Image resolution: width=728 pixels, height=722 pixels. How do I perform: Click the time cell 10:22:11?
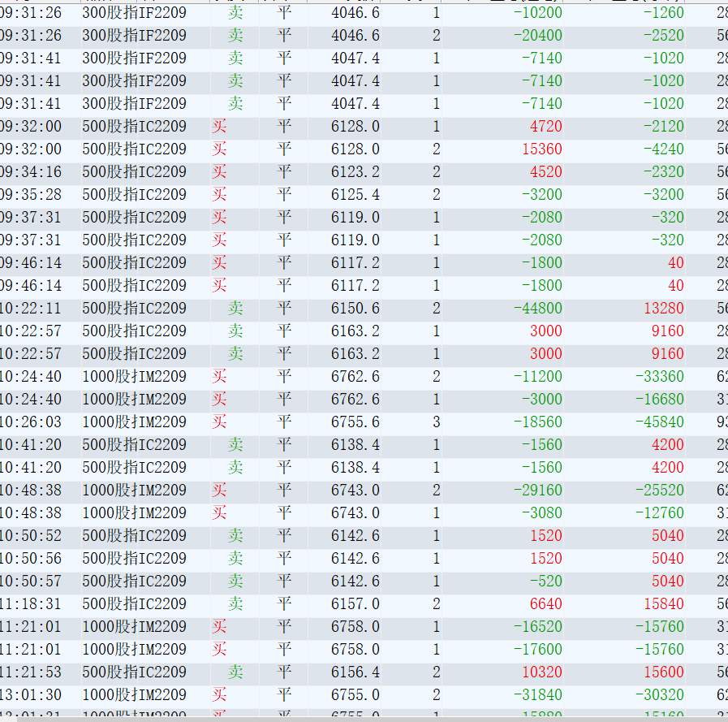click(x=31, y=309)
